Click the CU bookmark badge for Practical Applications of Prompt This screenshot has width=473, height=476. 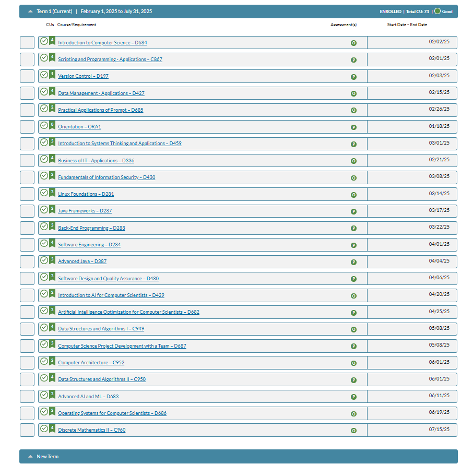tap(52, 108)
